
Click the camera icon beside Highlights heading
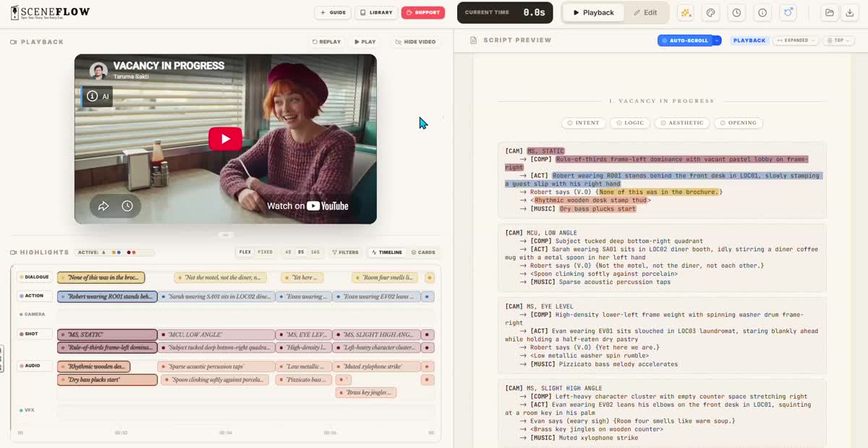[14, 253]
